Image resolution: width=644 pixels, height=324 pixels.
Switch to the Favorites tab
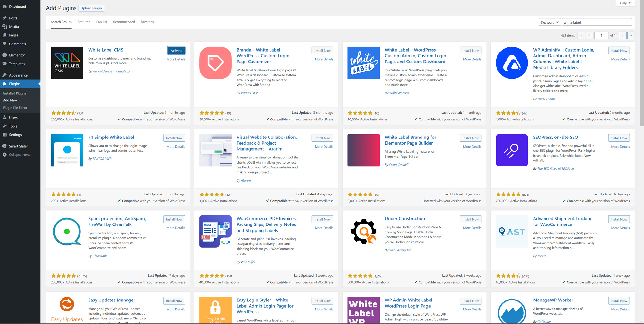coord(147,22)
